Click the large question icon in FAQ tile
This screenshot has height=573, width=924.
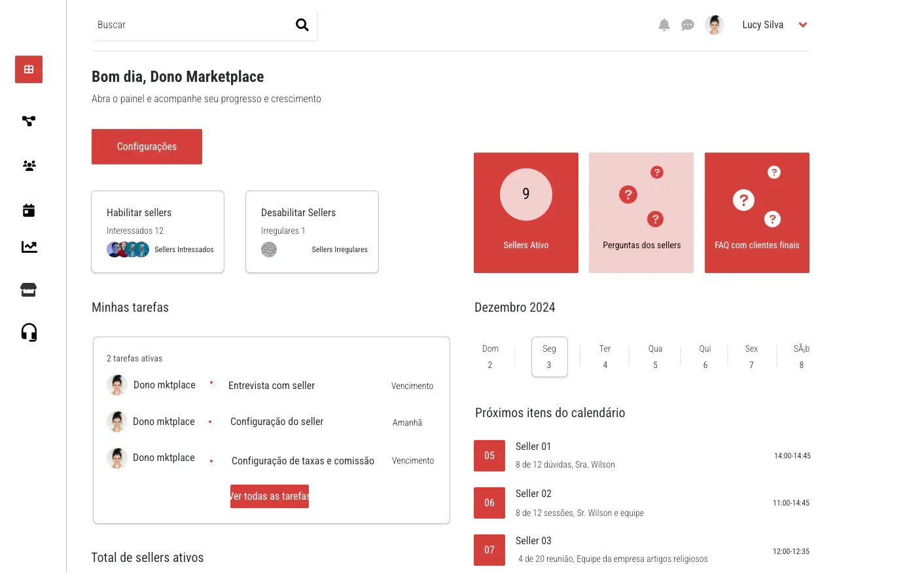coord(743,200)
